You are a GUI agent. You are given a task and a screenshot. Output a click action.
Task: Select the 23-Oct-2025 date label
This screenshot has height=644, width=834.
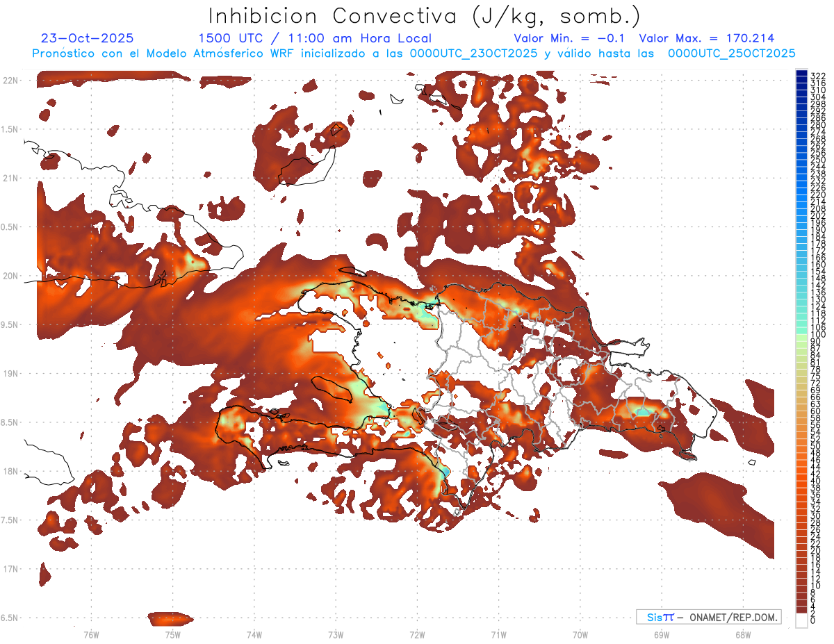point(88,38)
